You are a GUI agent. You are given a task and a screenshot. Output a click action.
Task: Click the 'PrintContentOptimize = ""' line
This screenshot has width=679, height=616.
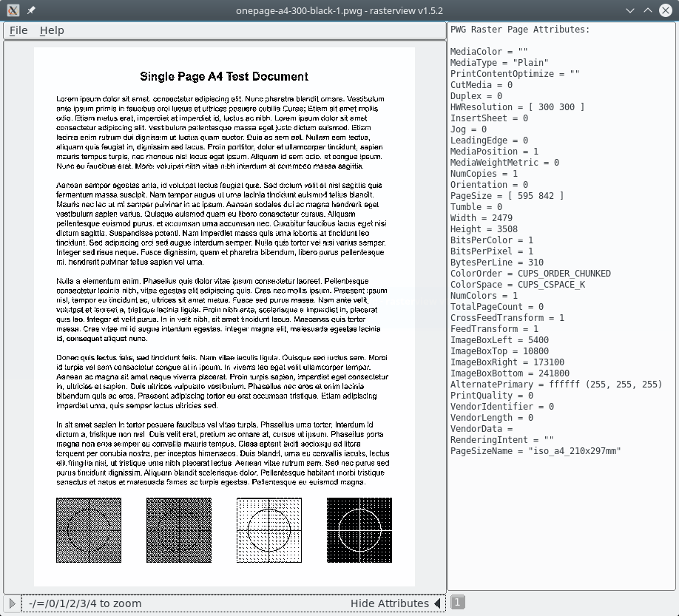516,74
